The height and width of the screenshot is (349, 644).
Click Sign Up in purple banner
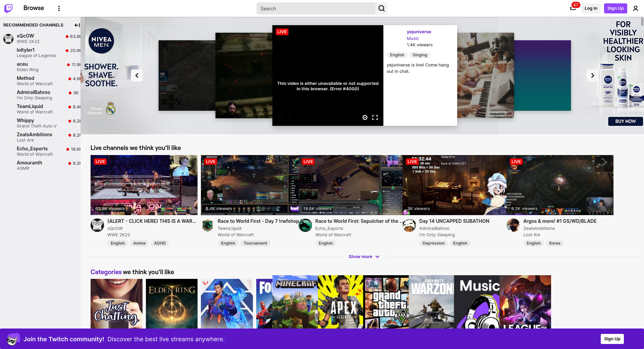click(612, 339)
